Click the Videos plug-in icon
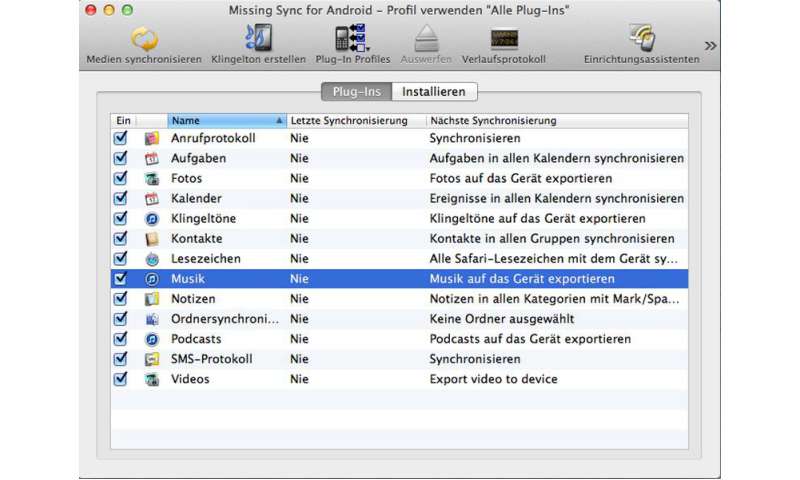Image resolution: width=800 pixels, height=480 pixels. coord(152,380)
